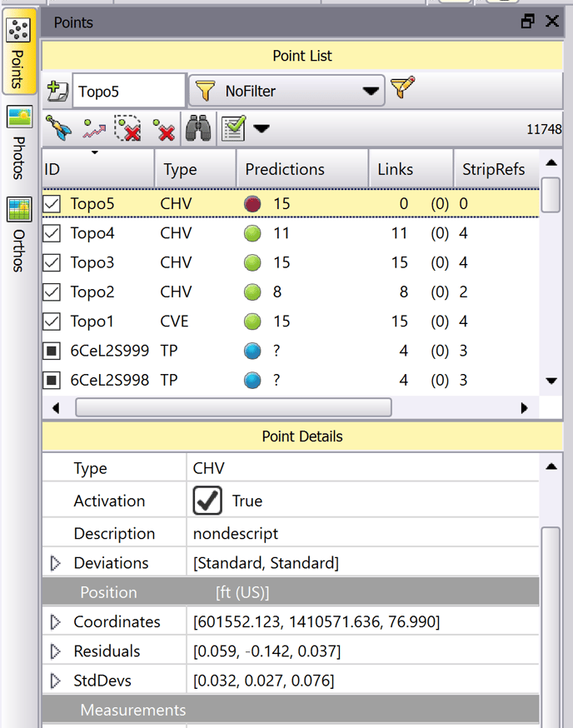
Task: Expand the StdDevs row
Action: 56,681
